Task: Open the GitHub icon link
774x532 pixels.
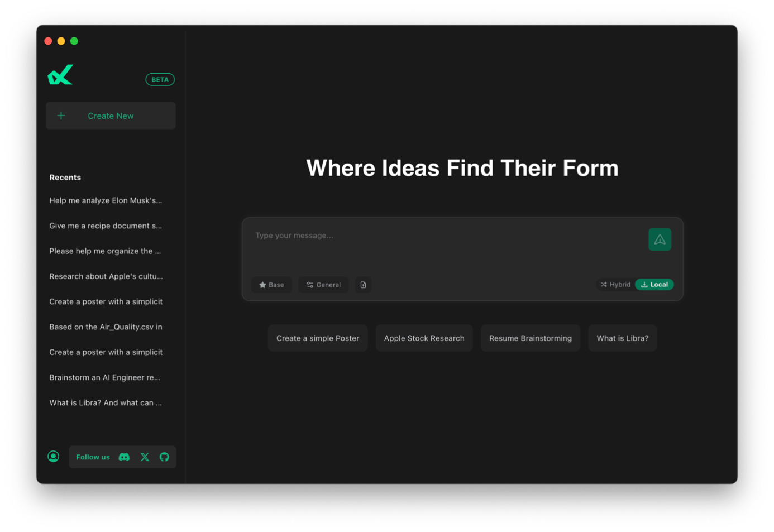Action: coord(164,457)
